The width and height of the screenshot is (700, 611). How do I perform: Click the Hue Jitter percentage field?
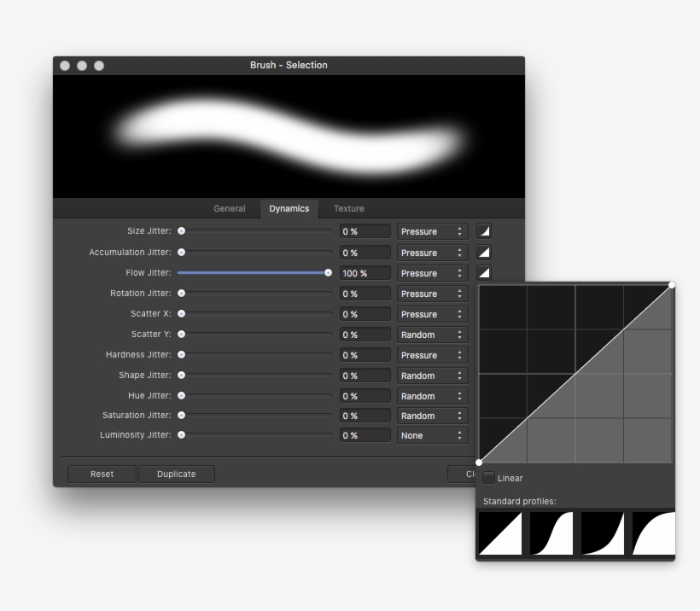365,396
